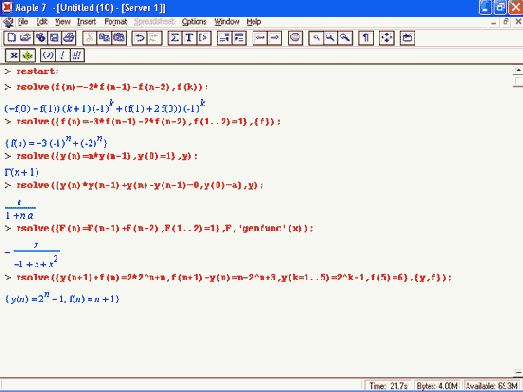This screenshot has height=392, width=523.
Task: Click the New worksheet icon
Action: [11, 38]
